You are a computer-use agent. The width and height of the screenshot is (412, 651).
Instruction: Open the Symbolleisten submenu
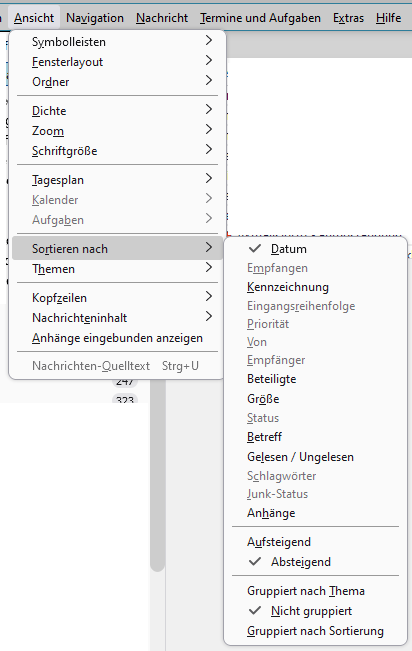coord(117,42)
